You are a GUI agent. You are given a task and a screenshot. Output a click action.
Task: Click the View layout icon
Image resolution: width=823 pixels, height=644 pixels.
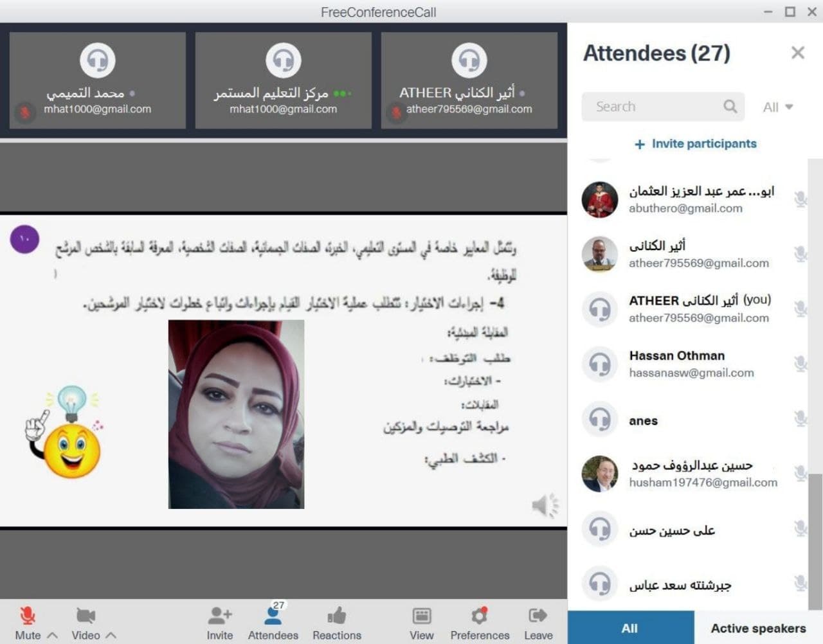pos(422,616)
